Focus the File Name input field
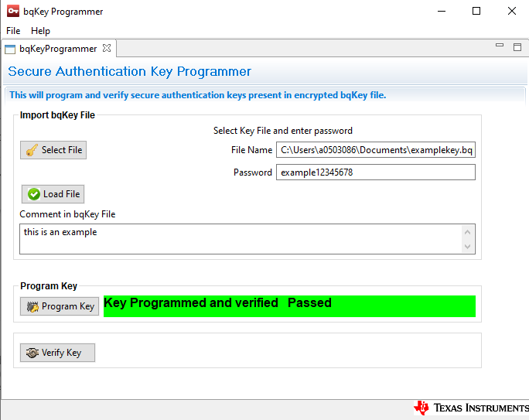 click(x=376, y=150)
